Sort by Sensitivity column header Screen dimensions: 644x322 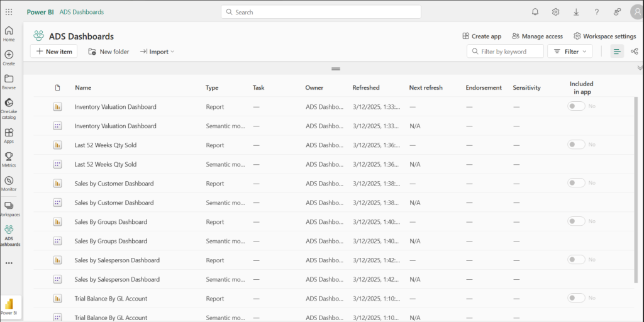(x=526, y=87)
